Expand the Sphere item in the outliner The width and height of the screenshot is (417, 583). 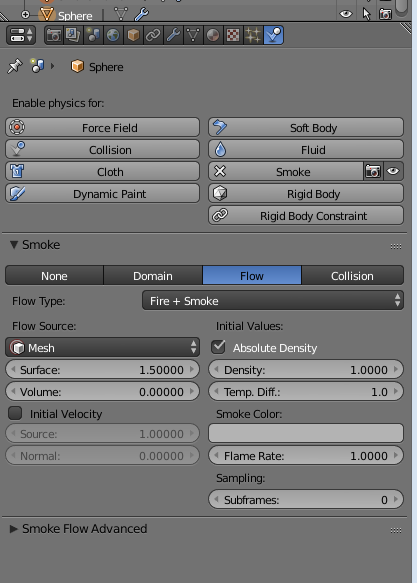click(x=25, y=15)
